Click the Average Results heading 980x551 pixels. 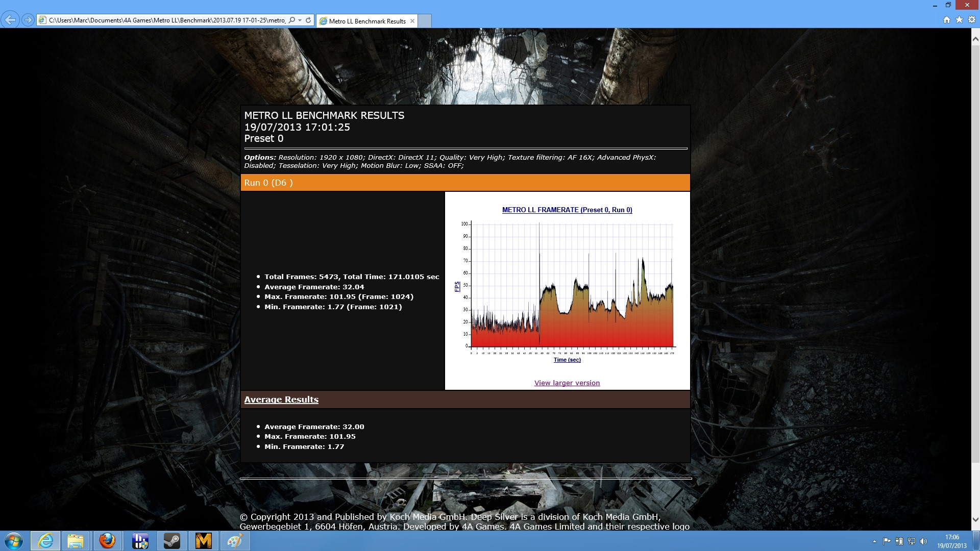[x=281, y=399]
